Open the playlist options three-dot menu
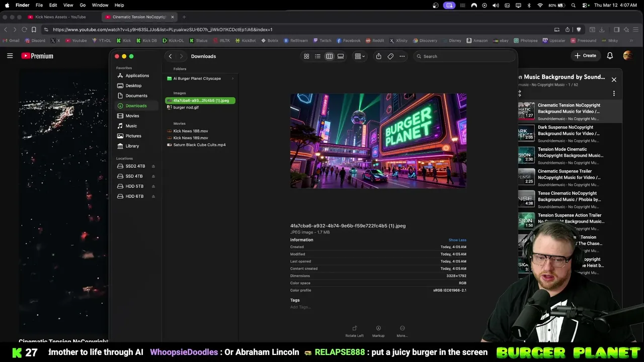Viewport: 644px width, 362px height. tap(614, 93)
